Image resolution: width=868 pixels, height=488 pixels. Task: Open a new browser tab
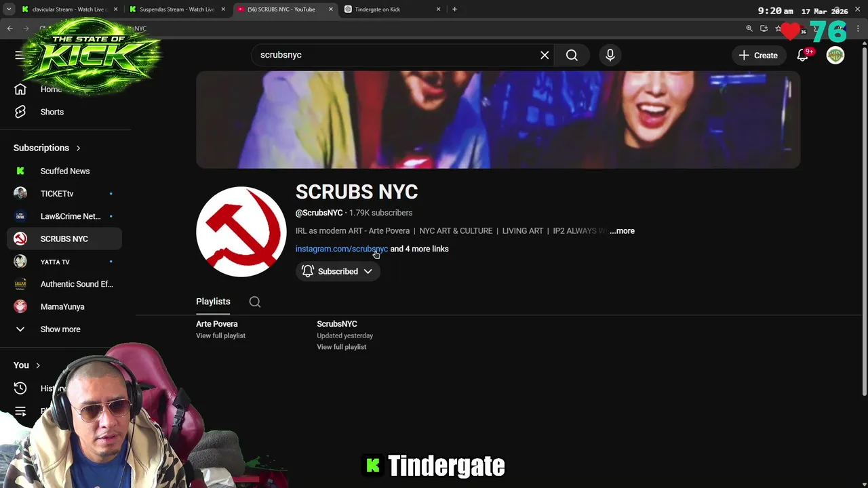[x=454, y=9]
